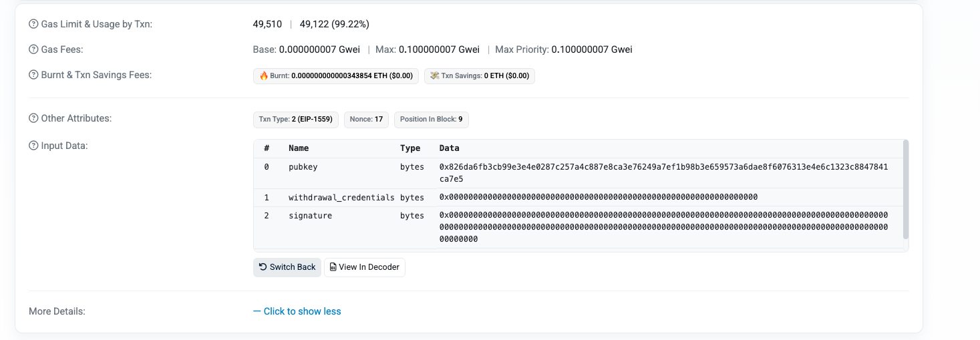Click help icon beside Other Attributes
This screenshot has height=340, width=980.
tap(33, 118)
